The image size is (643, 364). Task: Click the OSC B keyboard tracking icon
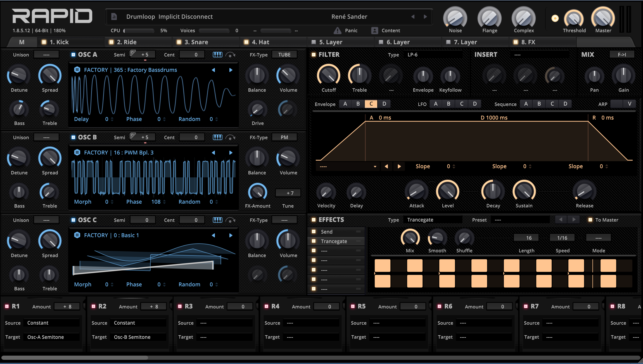point(217,137)
